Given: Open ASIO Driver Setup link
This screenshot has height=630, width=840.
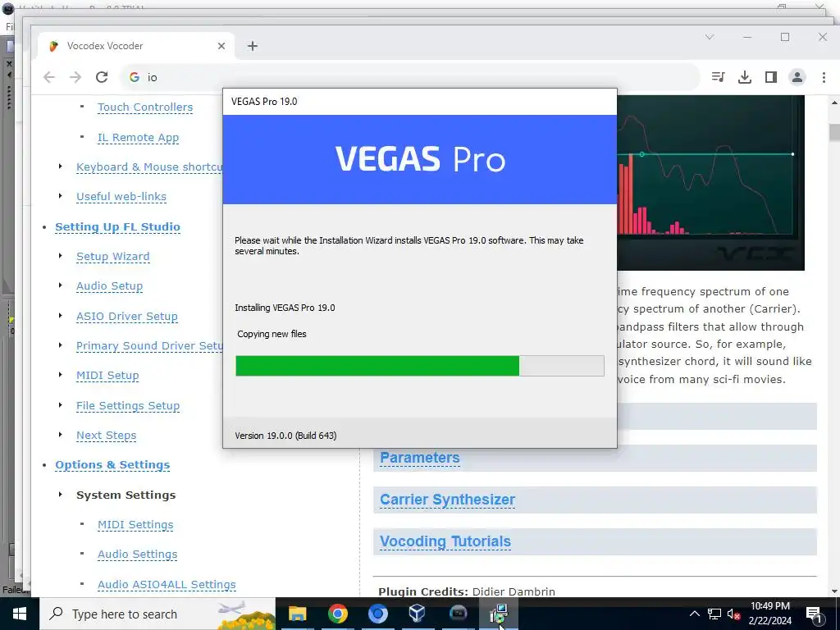Looking at the screenshot, I should click(x=126, y=316).
